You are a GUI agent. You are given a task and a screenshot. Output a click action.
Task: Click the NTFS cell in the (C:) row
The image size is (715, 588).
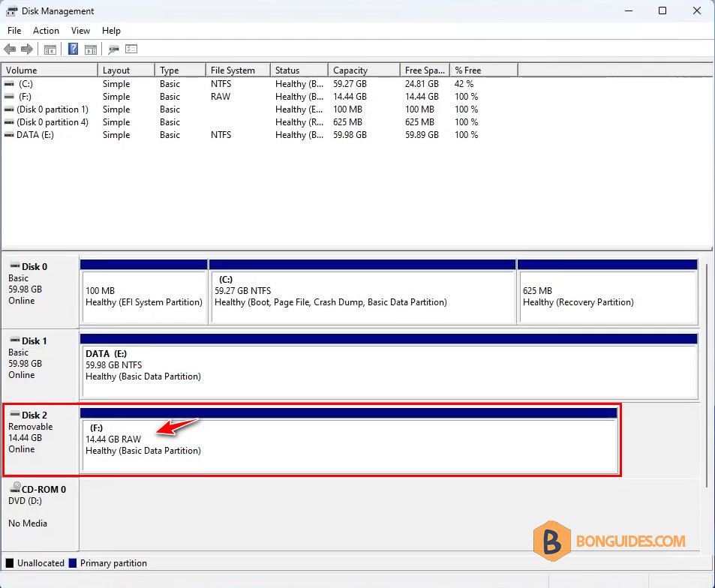[221, 84]
